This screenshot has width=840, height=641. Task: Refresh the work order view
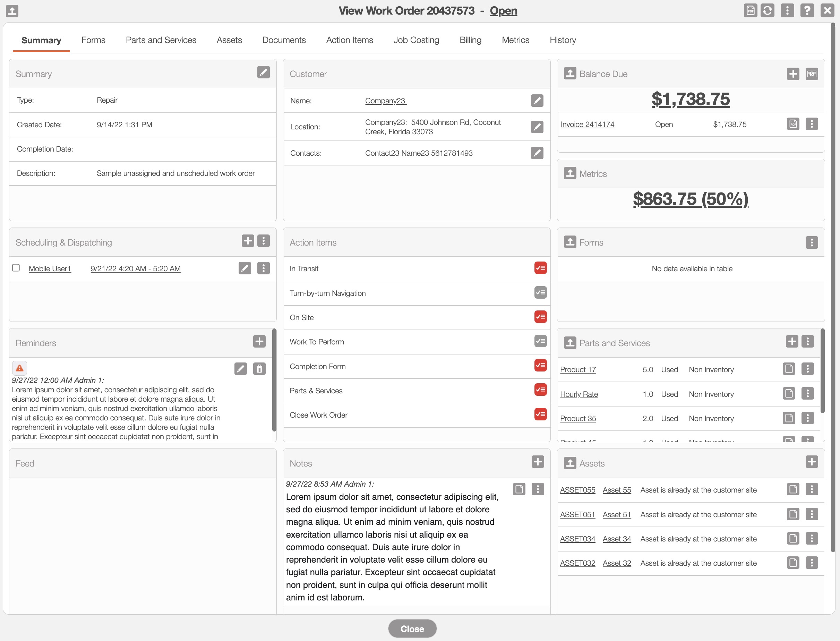pyautogui.click(x=767, y=10)
